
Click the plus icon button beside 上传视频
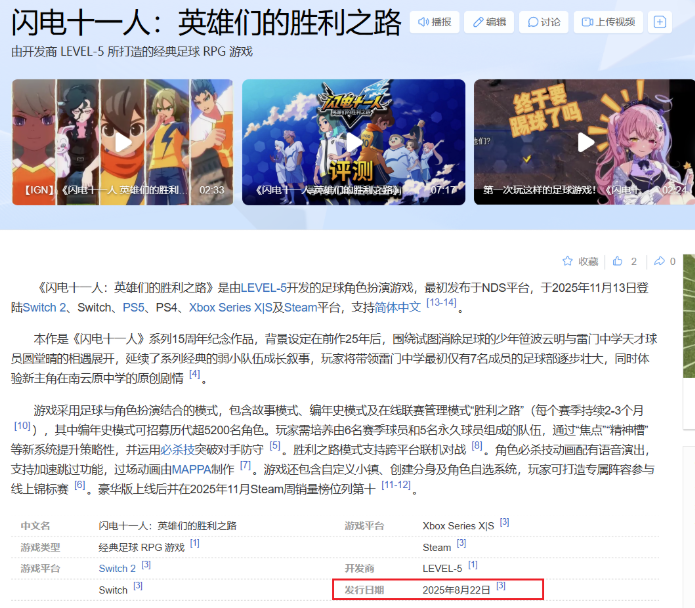(660, 22)
